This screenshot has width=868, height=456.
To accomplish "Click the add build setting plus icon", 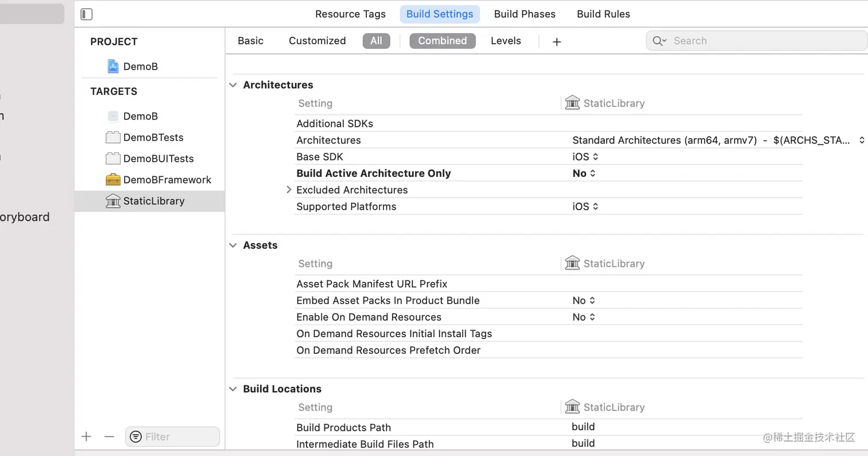I will point(556,41).
